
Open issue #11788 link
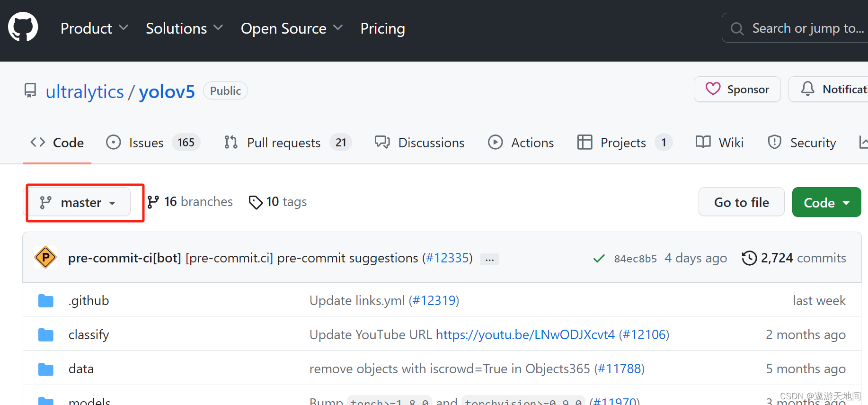pyautogui.click(x=620, y=369)
